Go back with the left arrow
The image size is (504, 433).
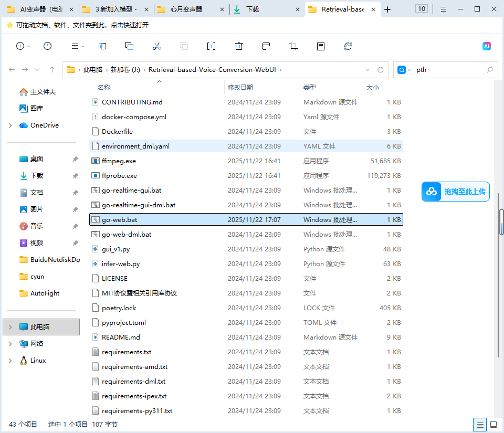12,70
